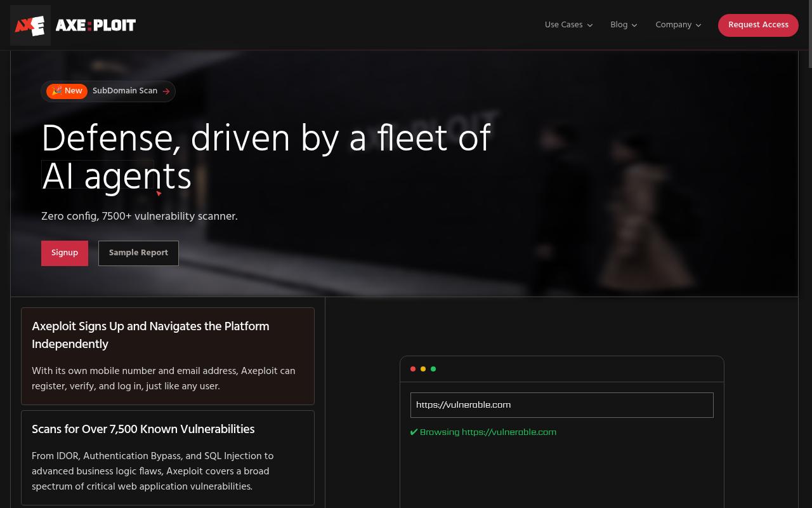812x508 pixels.
Task: Click the Browsing https://vulneroble.com status text
Action: coord(488,432)
